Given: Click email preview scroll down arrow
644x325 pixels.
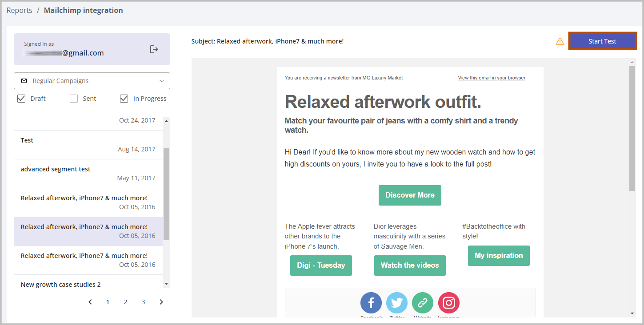Looking at the screenshot, I should click(632, 313).
